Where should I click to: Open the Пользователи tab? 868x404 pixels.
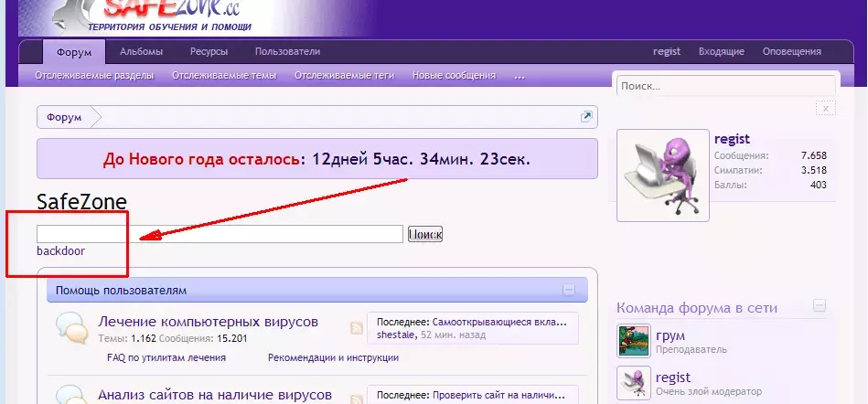287,52
